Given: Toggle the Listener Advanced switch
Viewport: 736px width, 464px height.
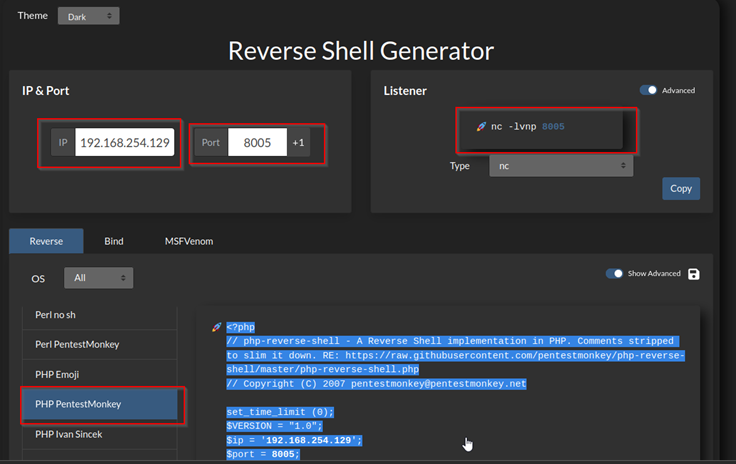Looking at the screenshot, I should coord(648,90).
